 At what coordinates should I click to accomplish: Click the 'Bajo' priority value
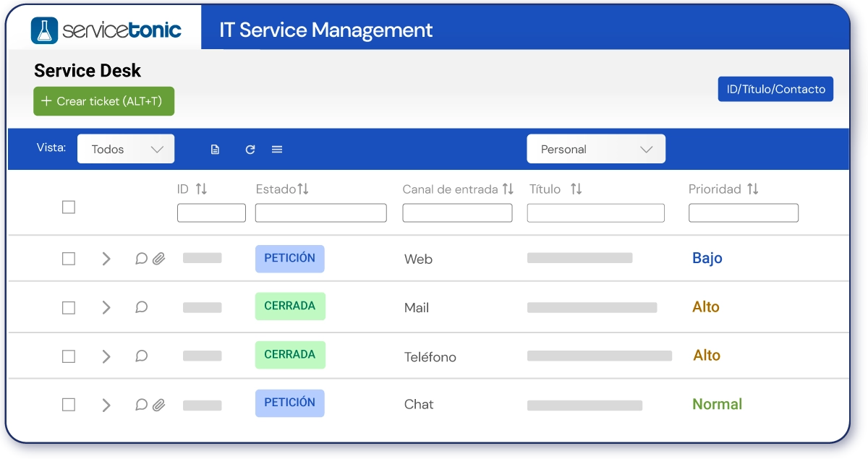tap(707, 258)
